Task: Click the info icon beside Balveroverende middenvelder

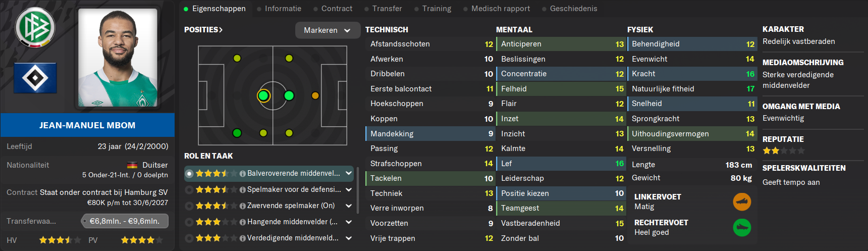Action: pos(243,174)
